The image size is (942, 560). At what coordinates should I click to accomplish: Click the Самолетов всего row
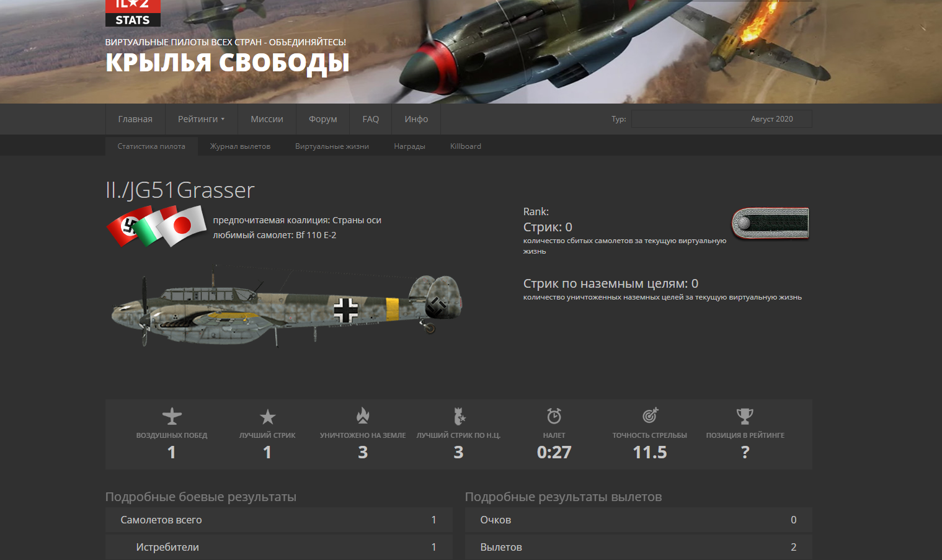pyautogui.click(x=279, y=520)
